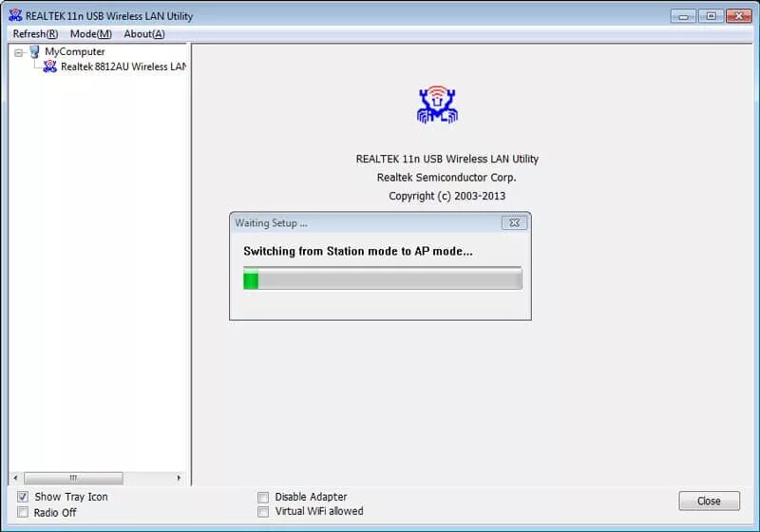Viewport: 760px width, 532px height.
Task: Maximize the Realtek utility window
Action: click(711, 16)
